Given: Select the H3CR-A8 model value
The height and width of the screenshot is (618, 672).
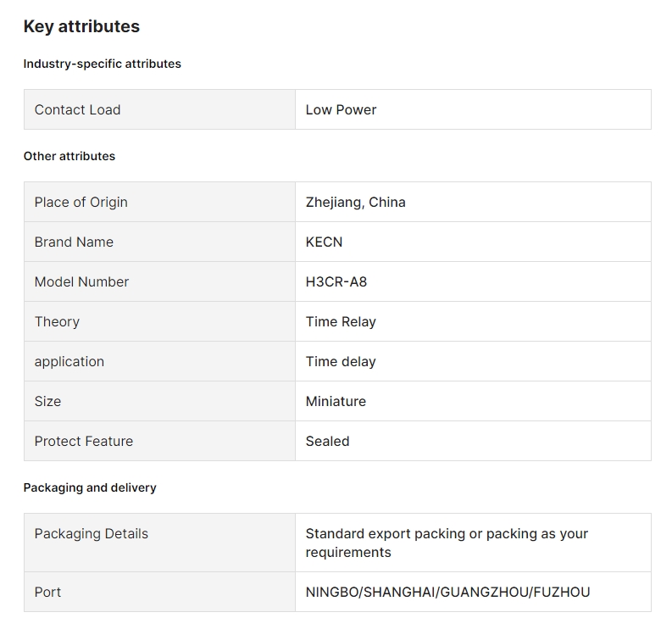Looking at the screenshot, I should [336, 281].
